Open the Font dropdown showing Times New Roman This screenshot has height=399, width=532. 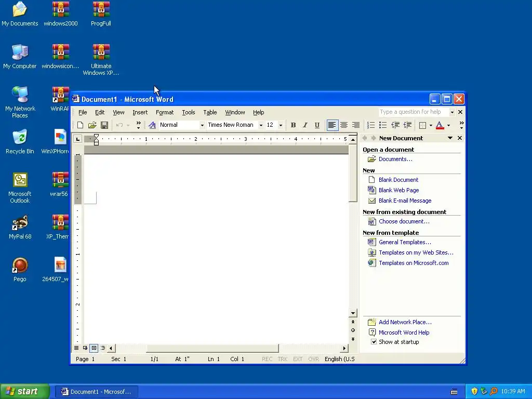coord(261,125)
